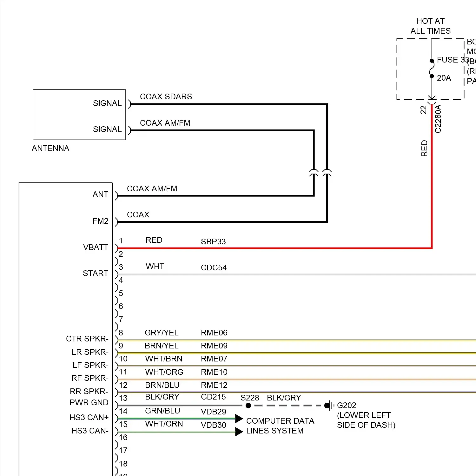Select the RME12 circuit code
The height and width of the screenshot is (476, 476).
tap(214, 385)
